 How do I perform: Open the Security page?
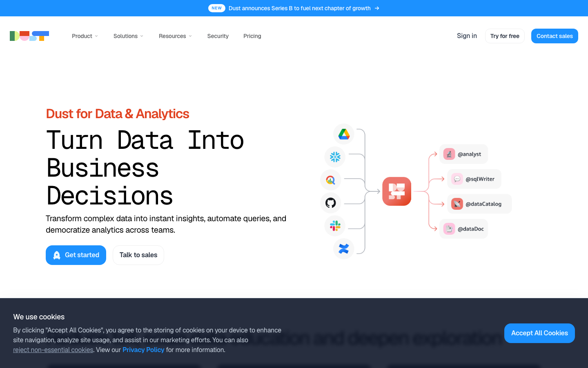(218, 36)
